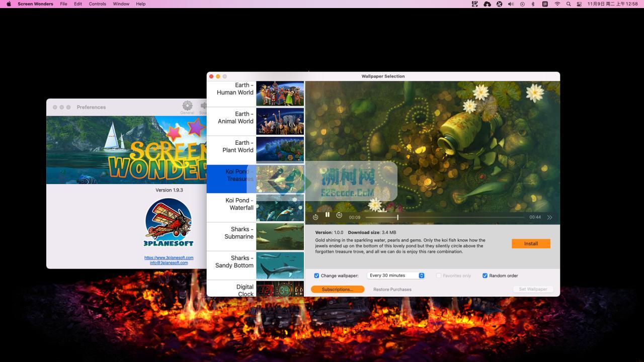Click the 3Planesoft airplane logo
Screen dimensions: 644x362
[169, 223]
